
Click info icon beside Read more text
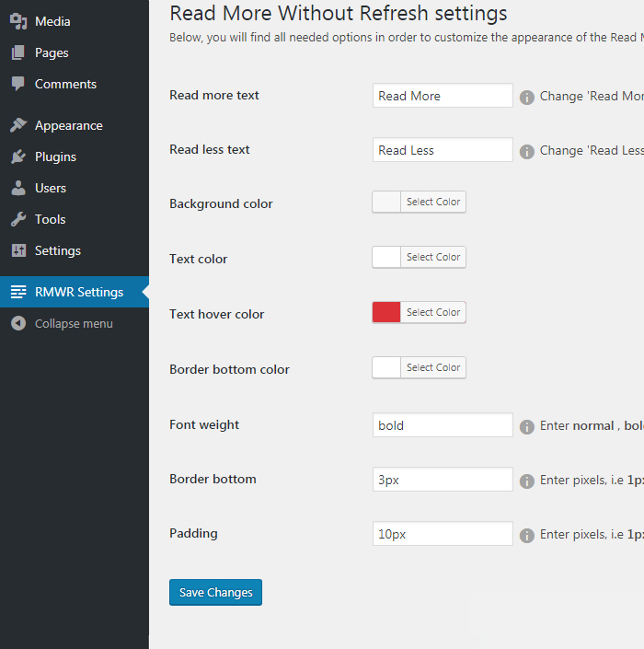click(526, 98)
